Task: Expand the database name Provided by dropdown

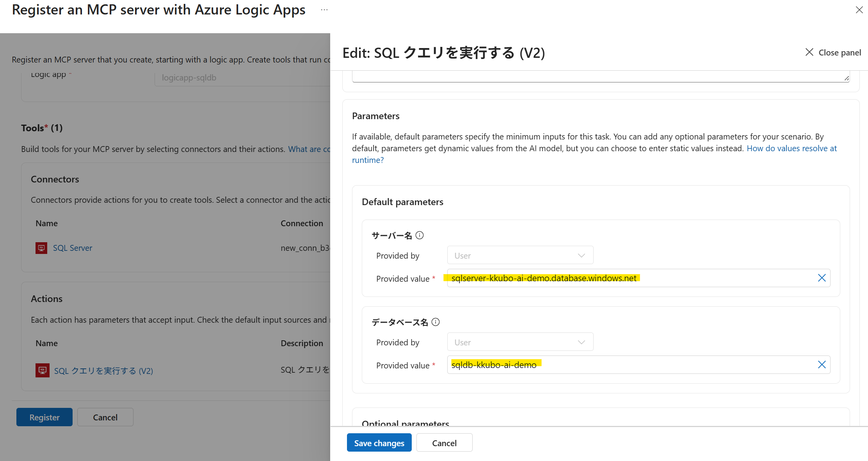Action: [x=520, y=342]
